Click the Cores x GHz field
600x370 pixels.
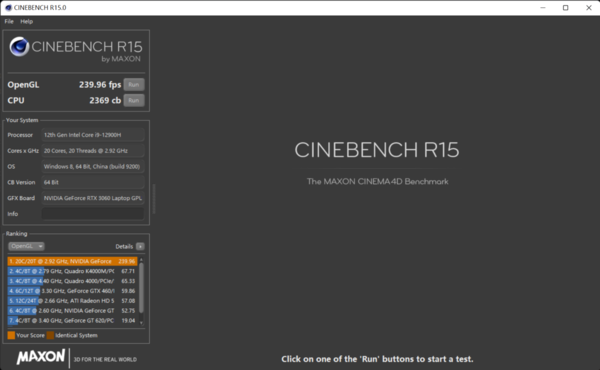click(x=93, y=151)
